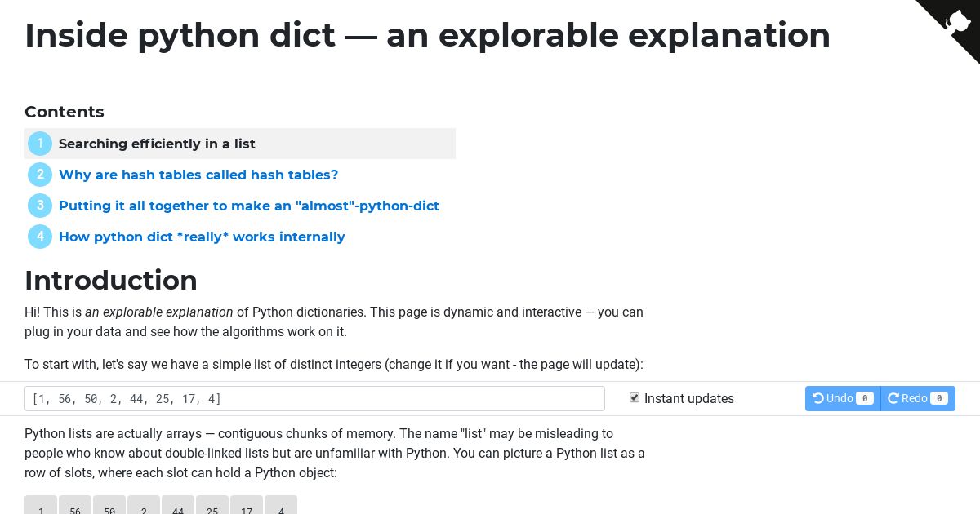Click the chapter 3 number circle
This screenshot has height=514, width=980.
coord(40,206)
